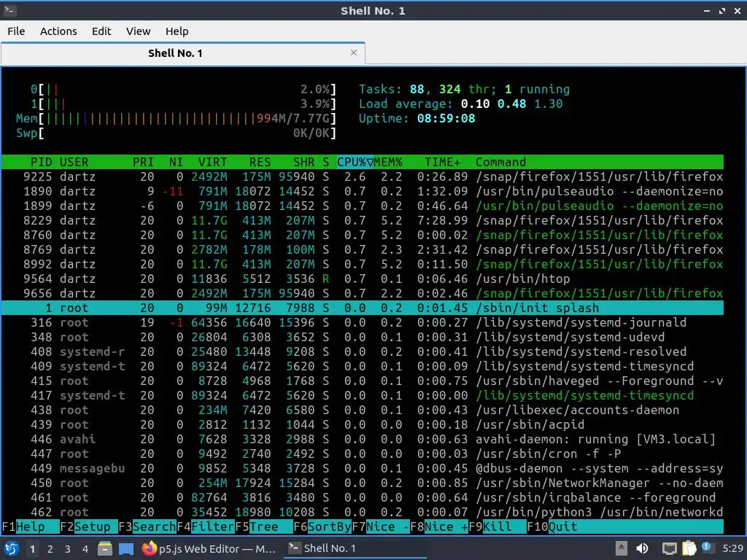
Task: Open the Actions menu
Action: pos(58,31)
